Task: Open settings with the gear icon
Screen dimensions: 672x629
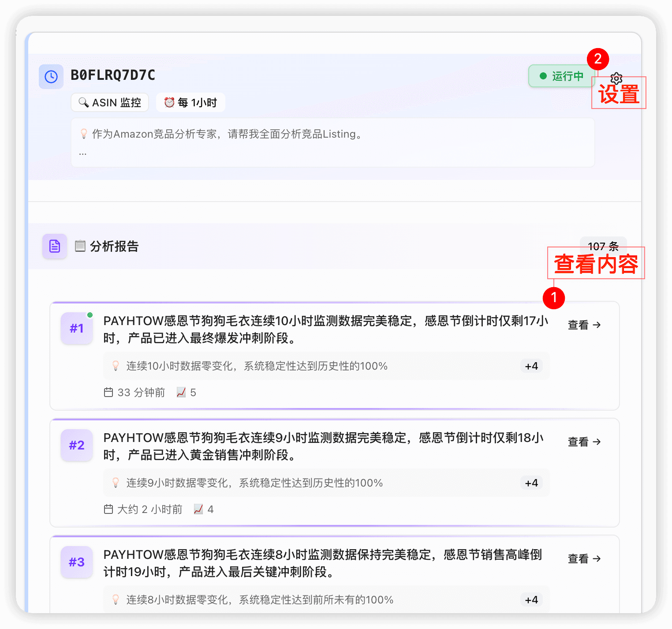Action: tap(616, 78)
